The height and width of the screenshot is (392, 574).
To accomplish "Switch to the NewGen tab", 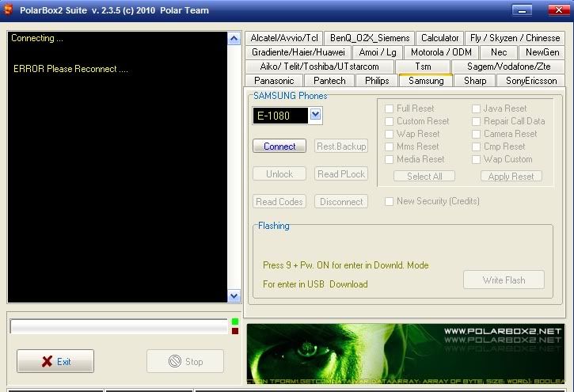I will [x=542, y=52].
